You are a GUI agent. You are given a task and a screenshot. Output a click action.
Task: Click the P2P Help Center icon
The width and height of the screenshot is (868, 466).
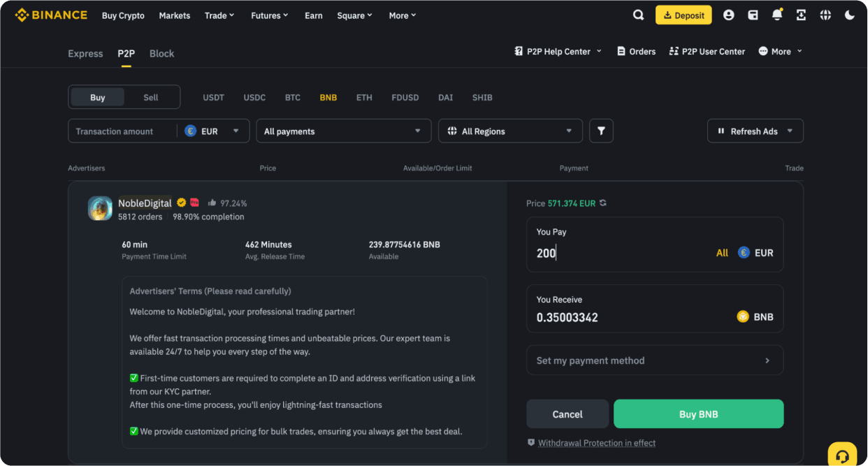[519, 51]
